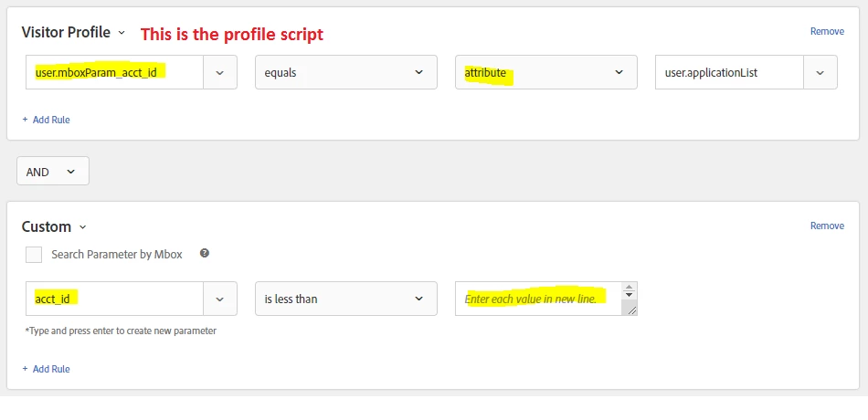The width and height of the screenshot is (868, 420).
Task: Open the equals operator dropdown
Action: 346,72
